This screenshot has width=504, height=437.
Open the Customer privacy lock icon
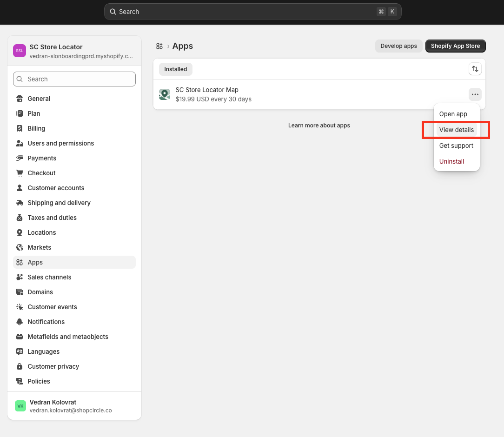point(20,366)
